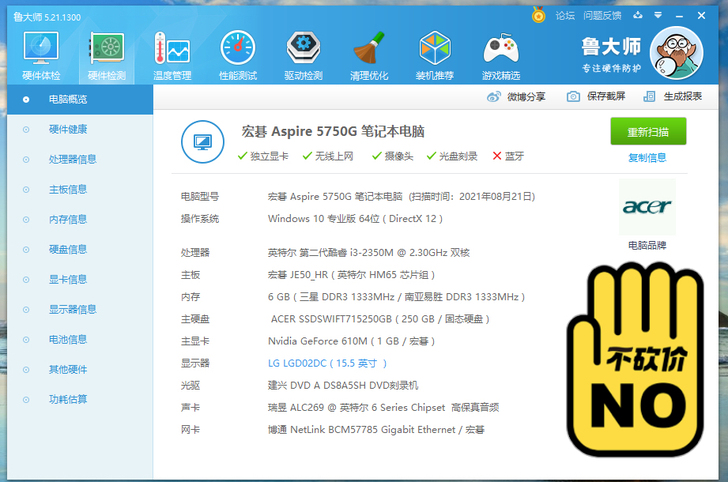Click the 博通 NetLink BCM57785 network text
The width and height of the screenshot is (728, 482).
point(376,430)
